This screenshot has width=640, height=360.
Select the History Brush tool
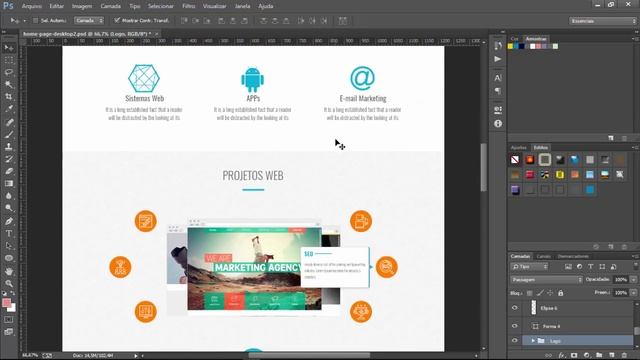click(x=9, y=159)
